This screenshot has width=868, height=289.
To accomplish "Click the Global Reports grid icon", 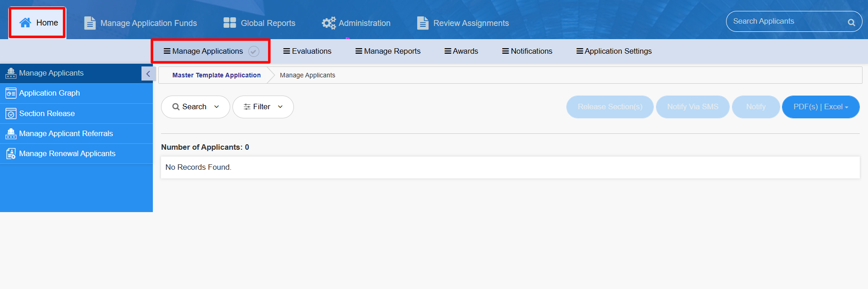I will [x=230, y=23].
